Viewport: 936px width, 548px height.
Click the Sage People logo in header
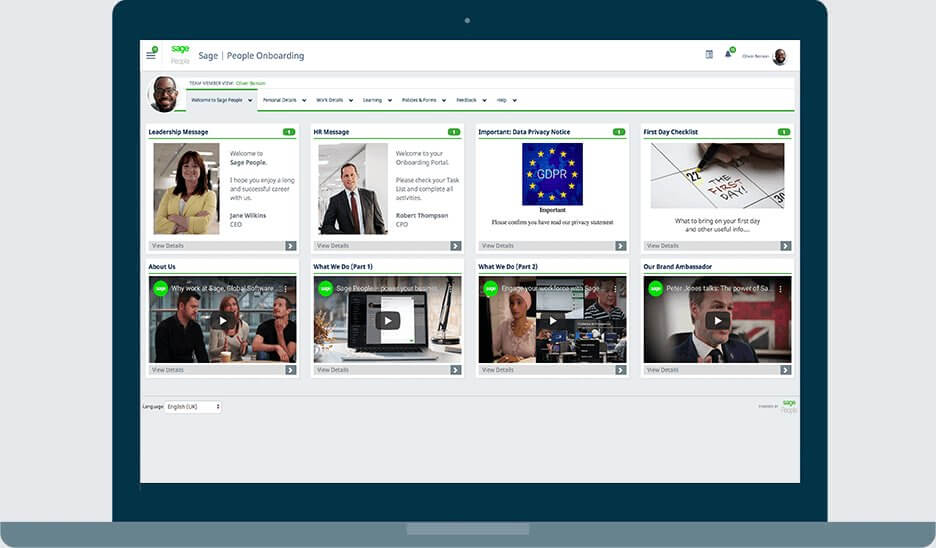pyautogui.click(x=180, y=55)
